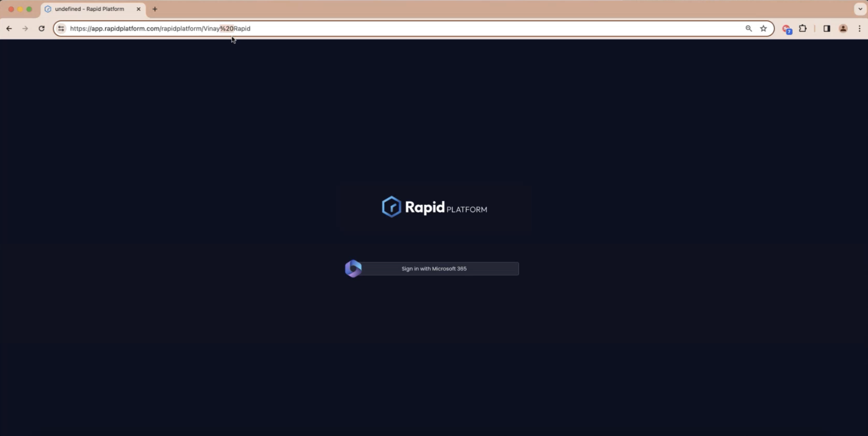This screenshot has height=436, width=868.
Task: Click the bookmark star icon in address bar
Action: [763, 28]
